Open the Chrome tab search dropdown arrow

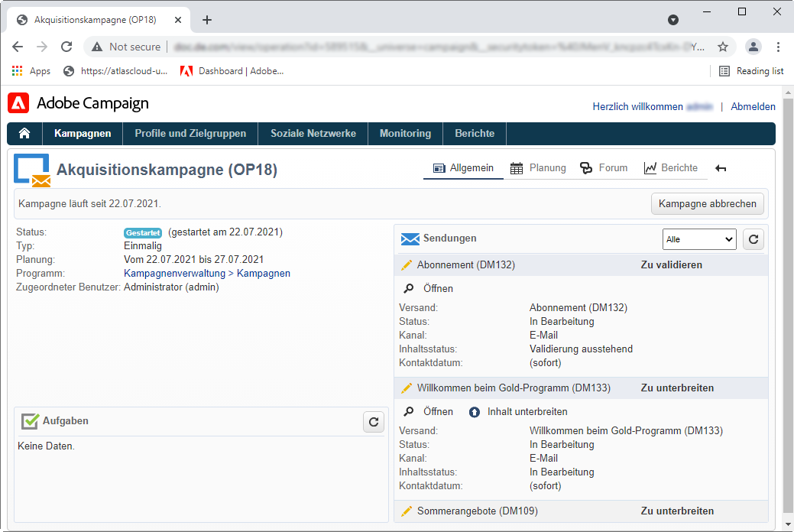tap(673, 20)
